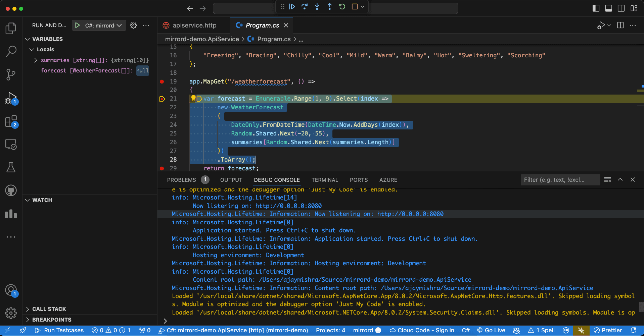644x336 pixels.
Task: Open the stop/disconnect options dropdown arrow
Action: pos(363,7)
